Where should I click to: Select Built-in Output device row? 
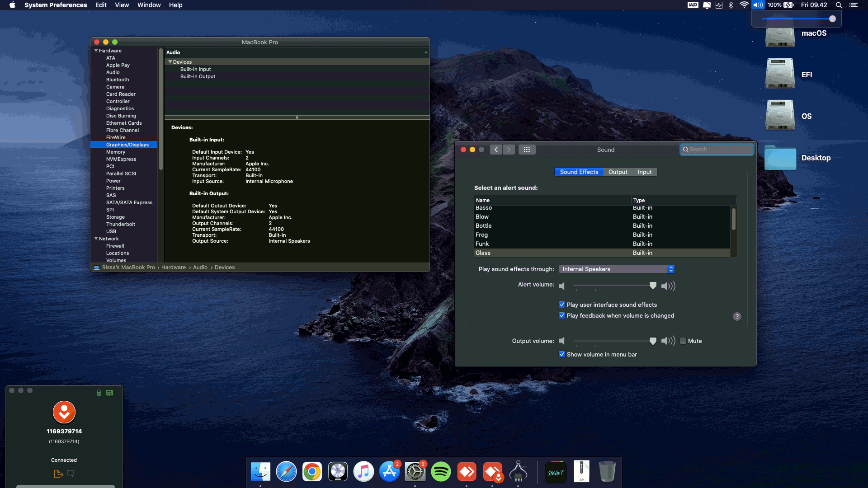tap(297, 76)
